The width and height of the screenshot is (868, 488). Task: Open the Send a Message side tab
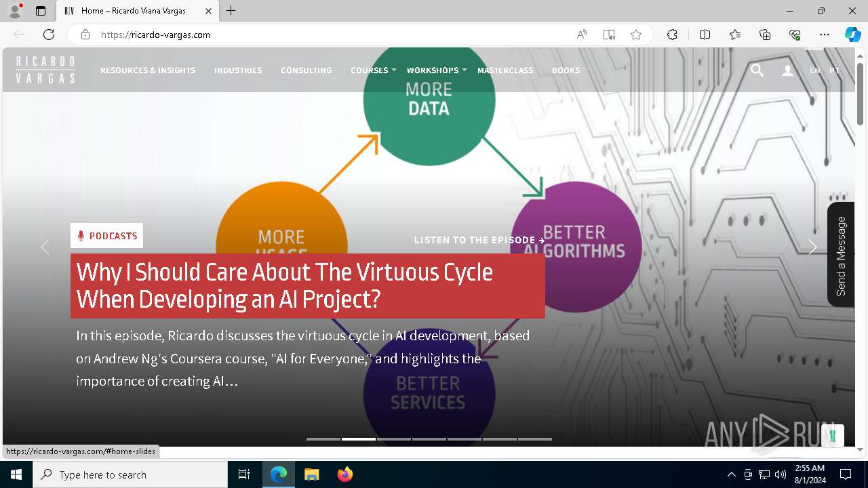pos(841,255)
